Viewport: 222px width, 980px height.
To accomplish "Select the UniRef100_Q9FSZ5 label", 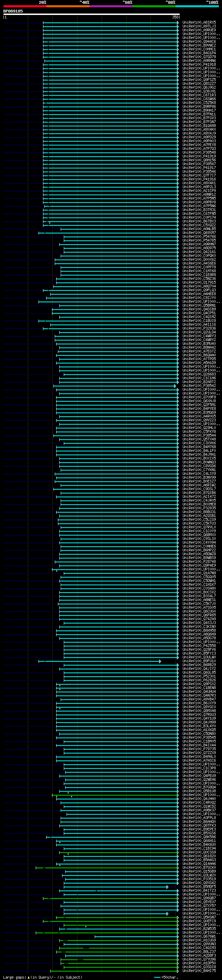I will coord(199,80).
